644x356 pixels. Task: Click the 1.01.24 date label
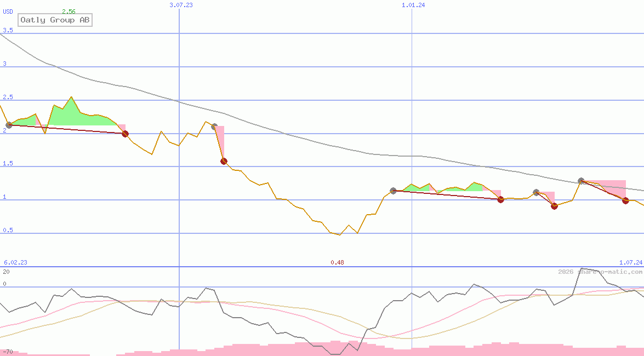tap(413, 5)
